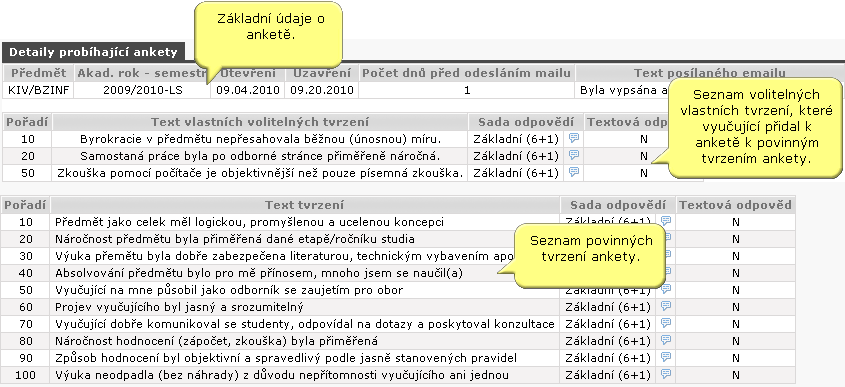
Task: Select 'Základní (6+1)' in 'Zkouška pomocí počítače' row
Action: coord(516,174)
